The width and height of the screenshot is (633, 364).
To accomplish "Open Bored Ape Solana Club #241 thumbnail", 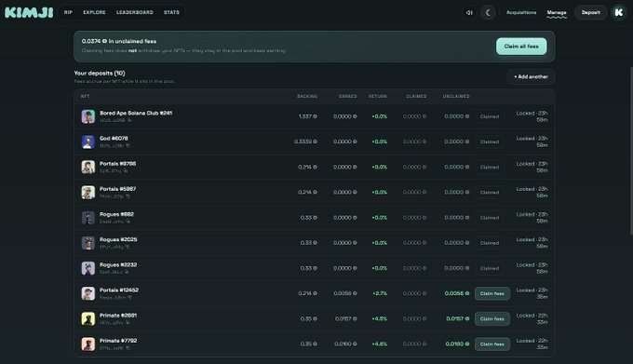I will pyautogui.click(x=88, y=116).
